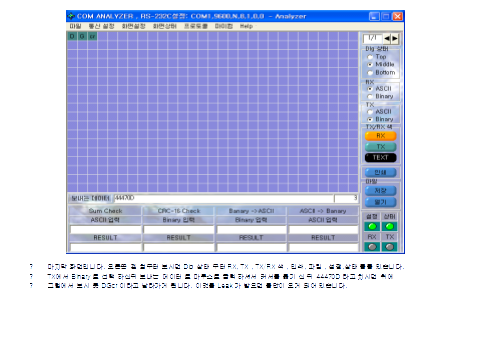Click the Sum Check header
This screenshot has height=361, width=481.
tap(105, 211)
